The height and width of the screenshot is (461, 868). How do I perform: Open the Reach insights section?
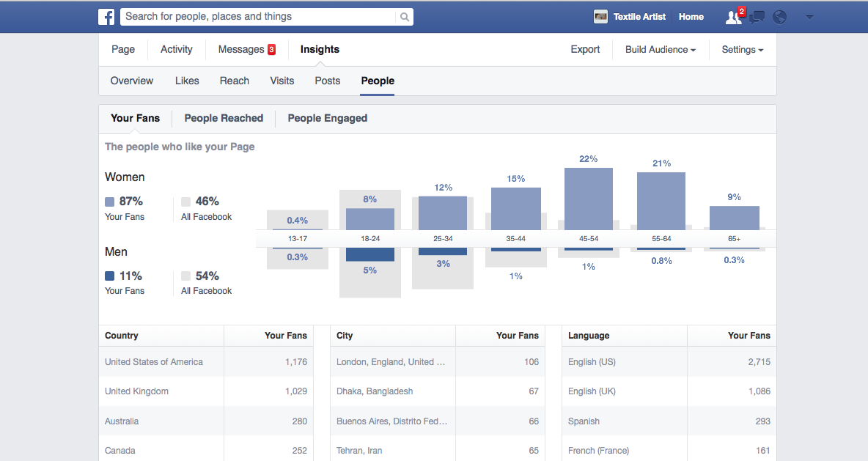(234, 81)
